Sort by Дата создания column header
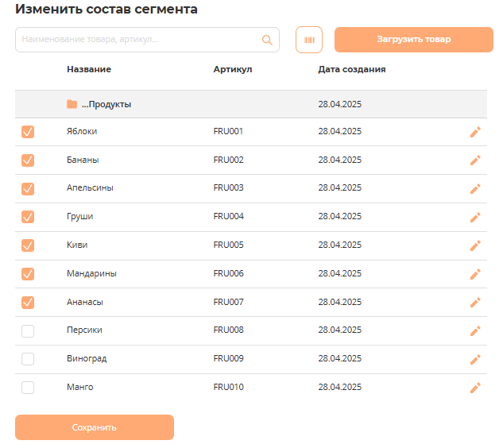 [x=352, y=69]
